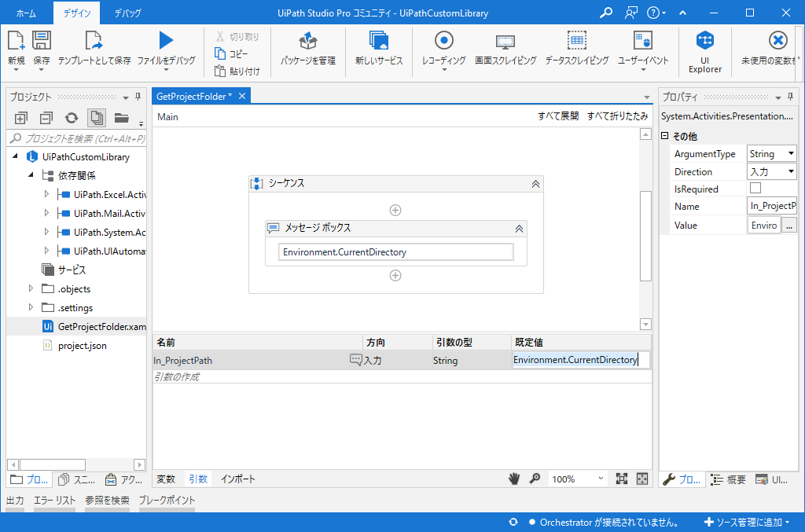Screen dimensions: 805x532
Task: Toggle the IsRequired checkbox
Action: 755,189
